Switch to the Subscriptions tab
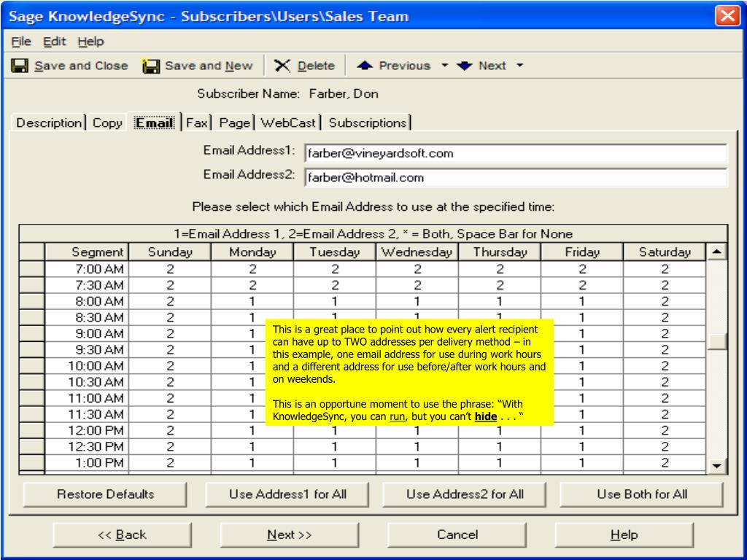This screenshot has width=747, height=560. (368, 122)
